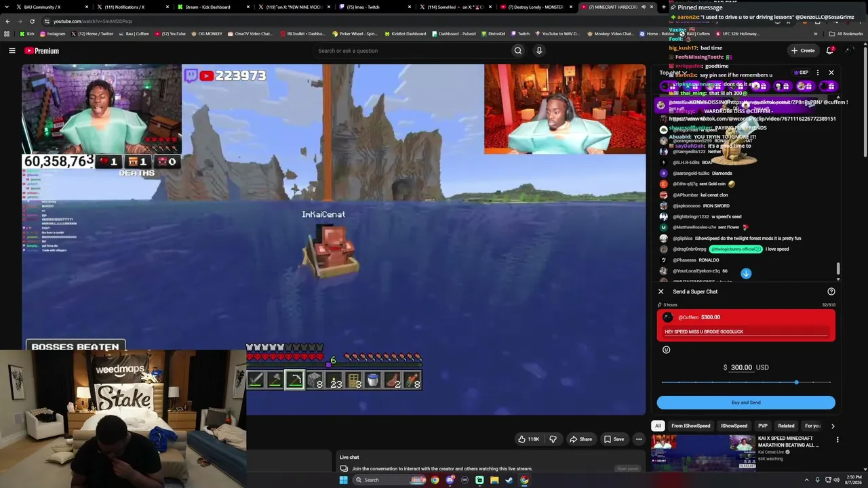Click the Create button

(803, 51)
